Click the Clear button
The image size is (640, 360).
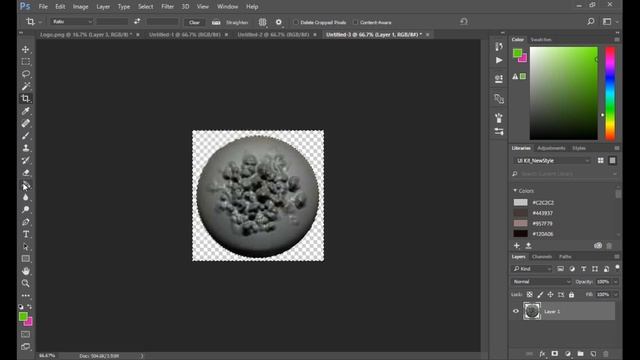tap(194, 22)
